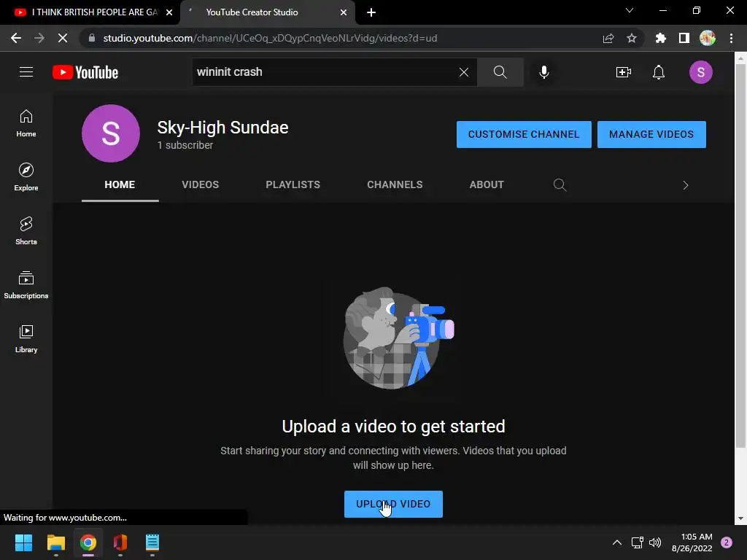Stop page loading with the X button
This screenshot has height=560, width=747.
click(x=63, y=38)
